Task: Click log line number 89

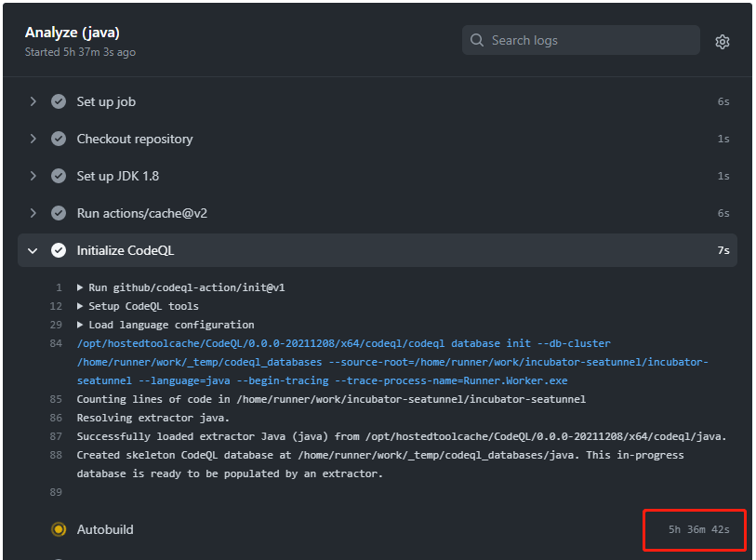Action: click(56, 492)
